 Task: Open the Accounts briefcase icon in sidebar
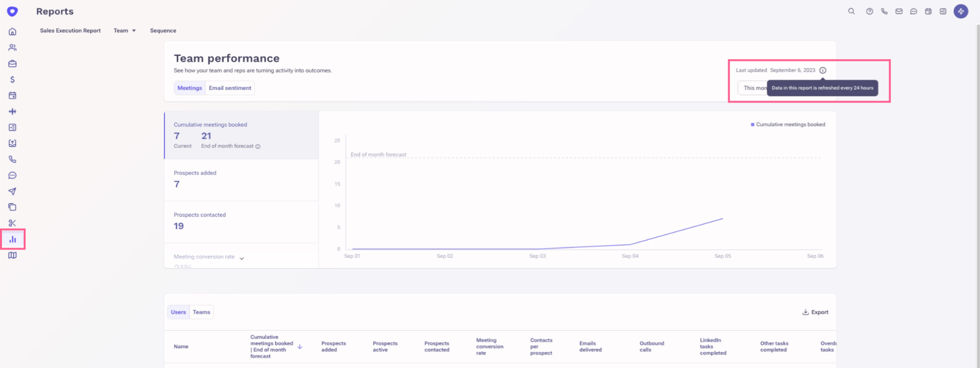[13, 63]
